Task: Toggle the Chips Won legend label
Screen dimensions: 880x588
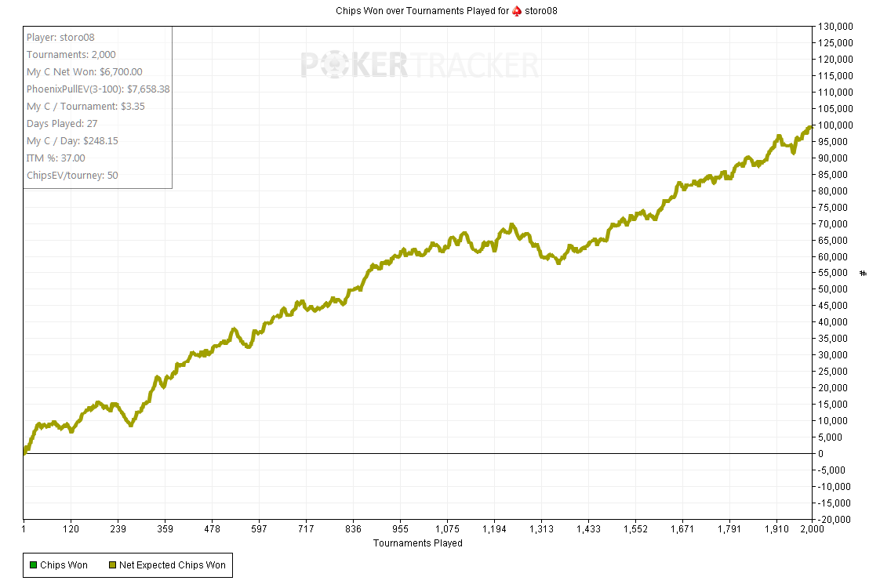Action: click(x=64, y=564)
